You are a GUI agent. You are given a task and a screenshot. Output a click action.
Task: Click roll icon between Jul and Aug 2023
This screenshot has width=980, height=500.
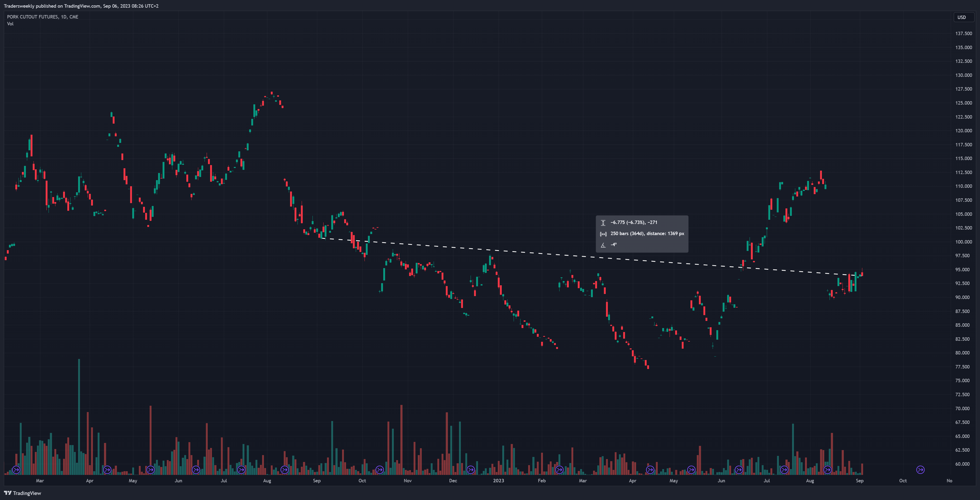(x=784, y=470)
